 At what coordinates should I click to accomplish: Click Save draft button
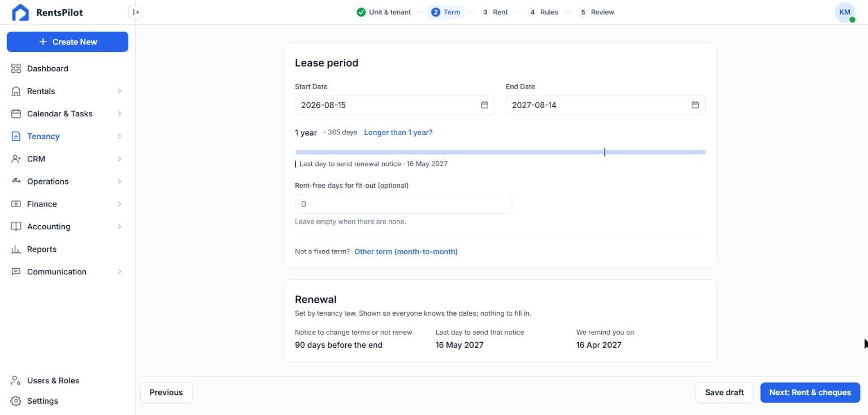click(724, 392)
